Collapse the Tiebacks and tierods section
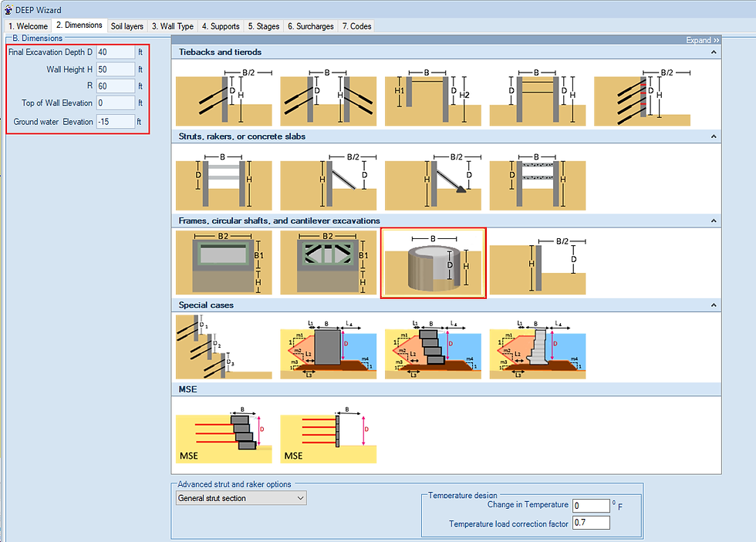Image resolution: width=756 pixels, height=542 pixels. (x=714, y=52)
